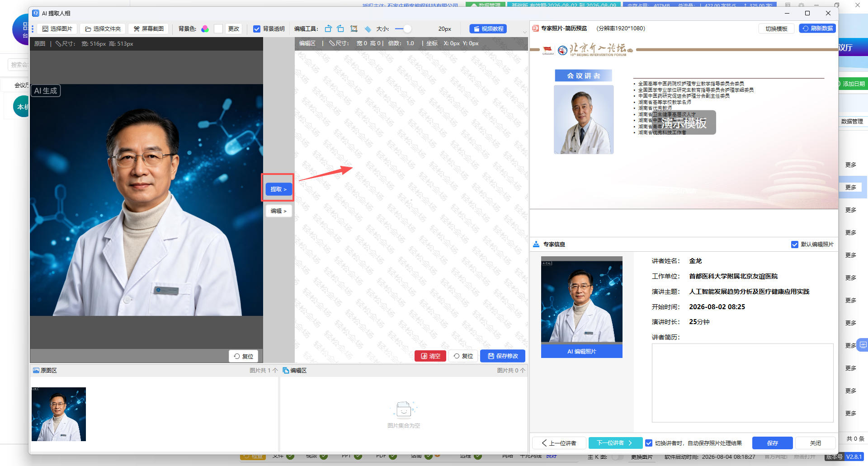
Task: Click 数据管理 in the background window
Action: pyautogui.click(x=852, y=121)
